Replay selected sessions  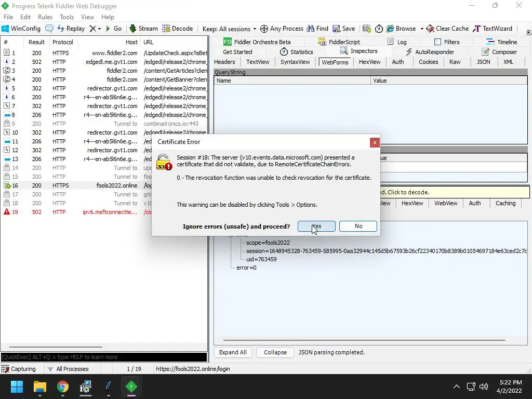[71, 29]
